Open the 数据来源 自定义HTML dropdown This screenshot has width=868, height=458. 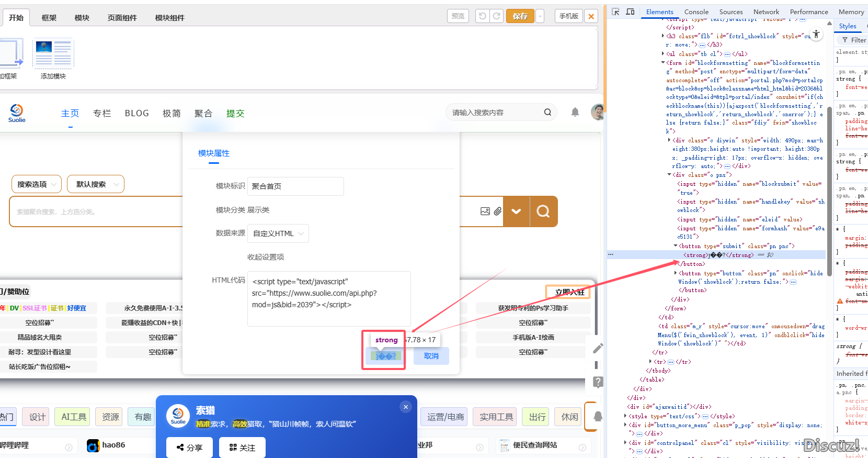(278, 233)
